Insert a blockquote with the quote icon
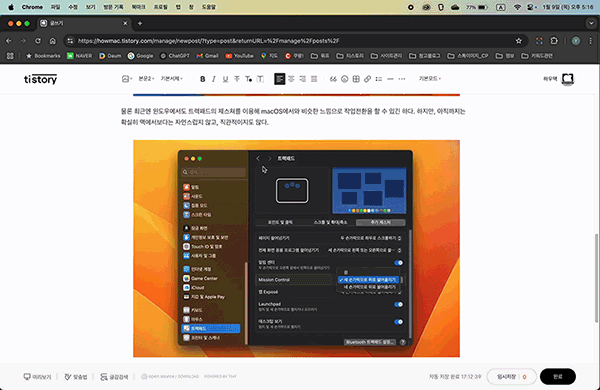 (x=333, y=79)
